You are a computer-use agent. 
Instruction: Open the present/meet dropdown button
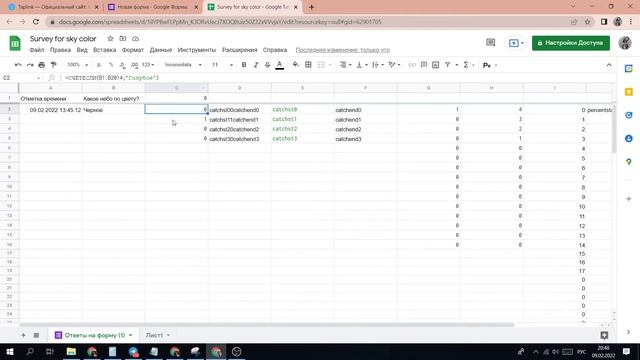[x=516, y=43]
